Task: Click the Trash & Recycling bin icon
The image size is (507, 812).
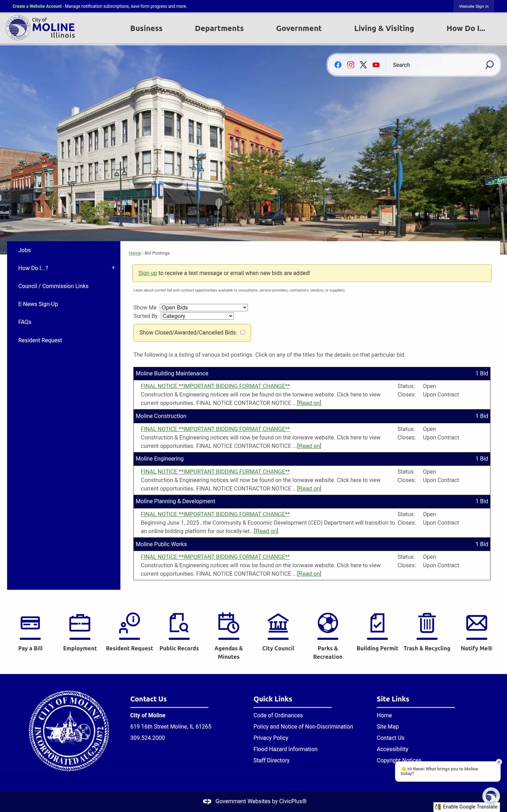Action: pyautogui.click(x=427, y=623)
